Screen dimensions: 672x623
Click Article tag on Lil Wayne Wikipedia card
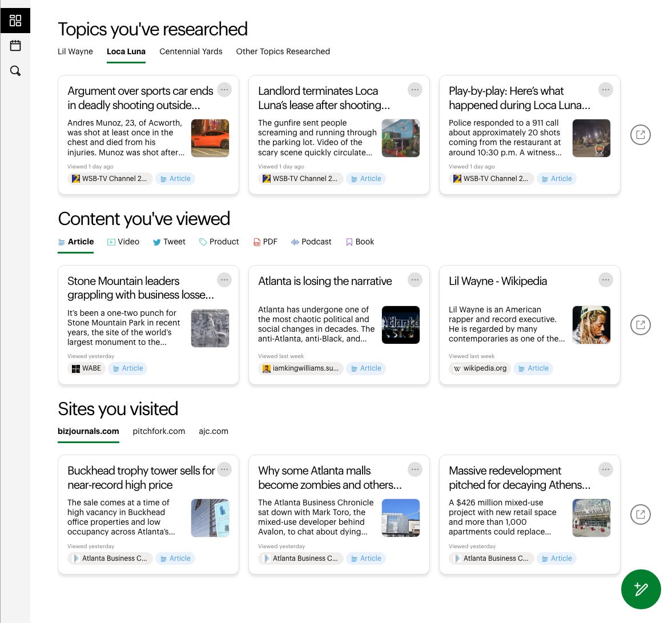coord(533,368)
